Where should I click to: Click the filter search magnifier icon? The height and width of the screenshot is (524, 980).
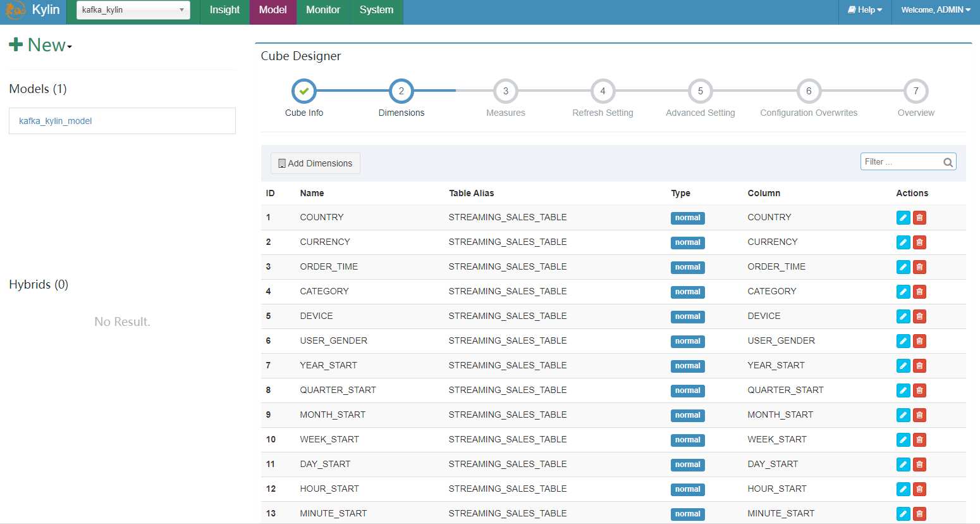click(x=948, y=162)
